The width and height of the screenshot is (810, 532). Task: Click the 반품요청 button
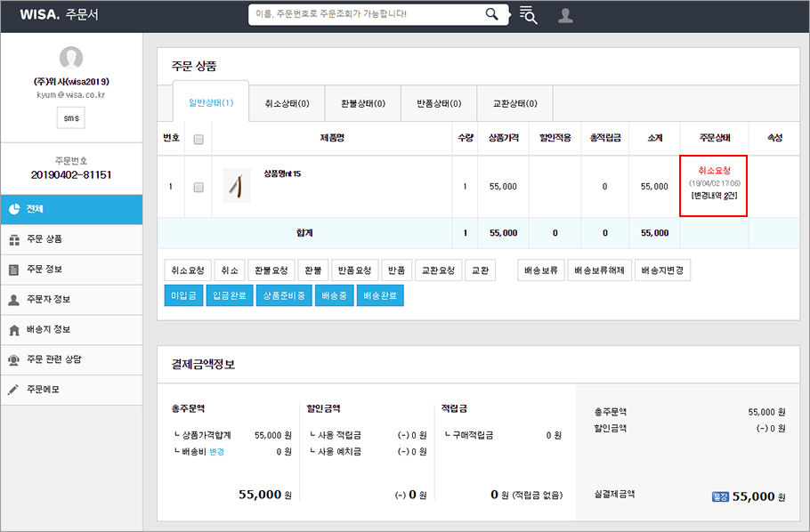coord(355,270)
